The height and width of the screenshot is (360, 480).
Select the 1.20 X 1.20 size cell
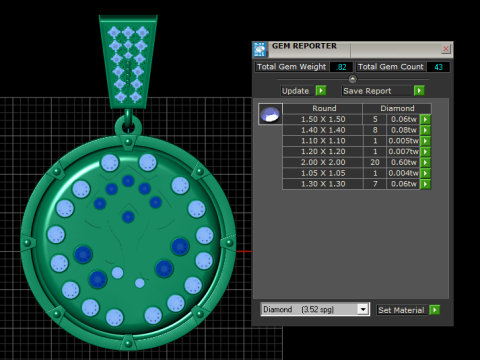tap(323, 151)
